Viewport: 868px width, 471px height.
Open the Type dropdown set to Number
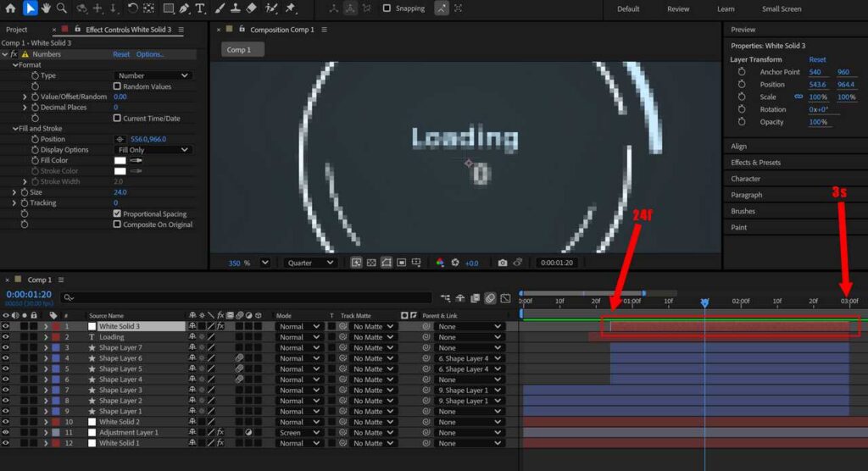(153, 75)
